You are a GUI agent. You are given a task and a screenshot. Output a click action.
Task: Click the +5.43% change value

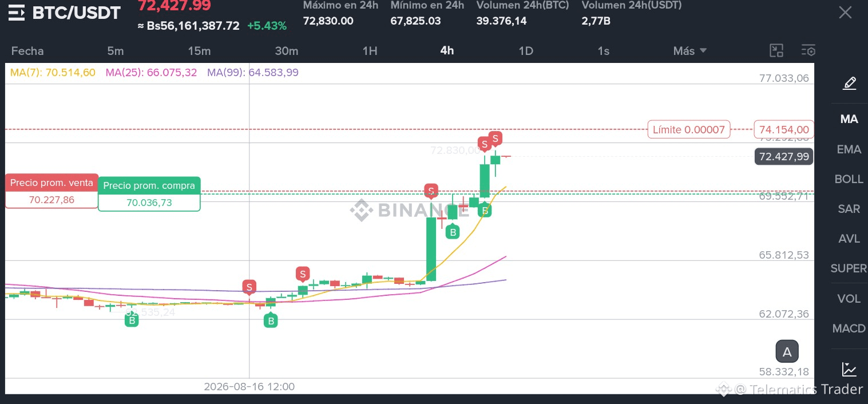click(267, 26)
